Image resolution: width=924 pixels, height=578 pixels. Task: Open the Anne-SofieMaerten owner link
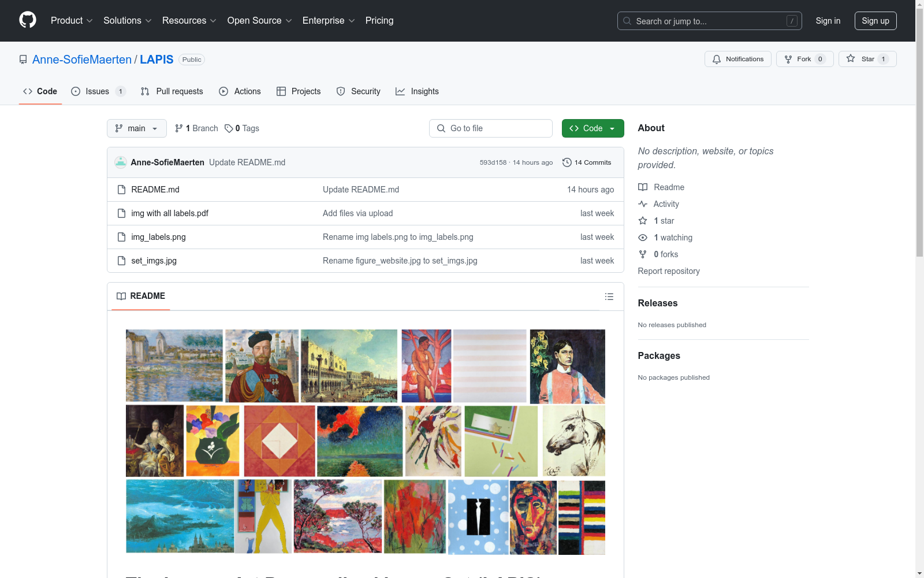point(82,60)
